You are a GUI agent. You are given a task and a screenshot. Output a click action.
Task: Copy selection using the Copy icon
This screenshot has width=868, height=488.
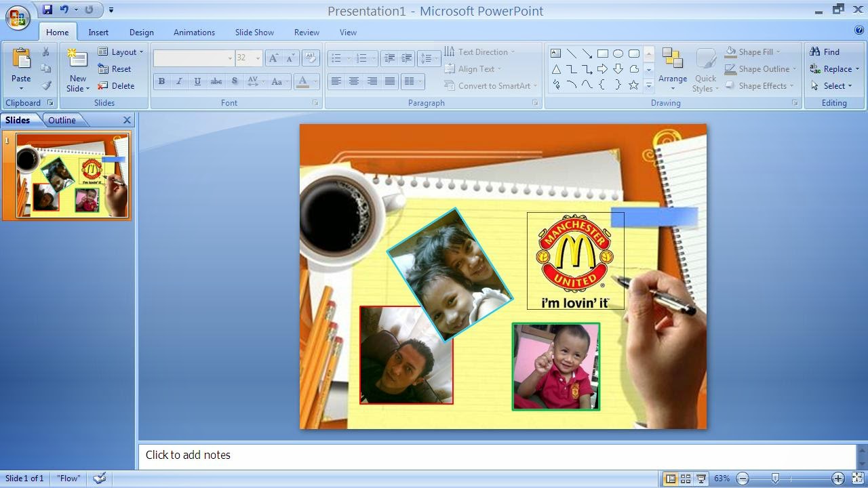(46, 68)
